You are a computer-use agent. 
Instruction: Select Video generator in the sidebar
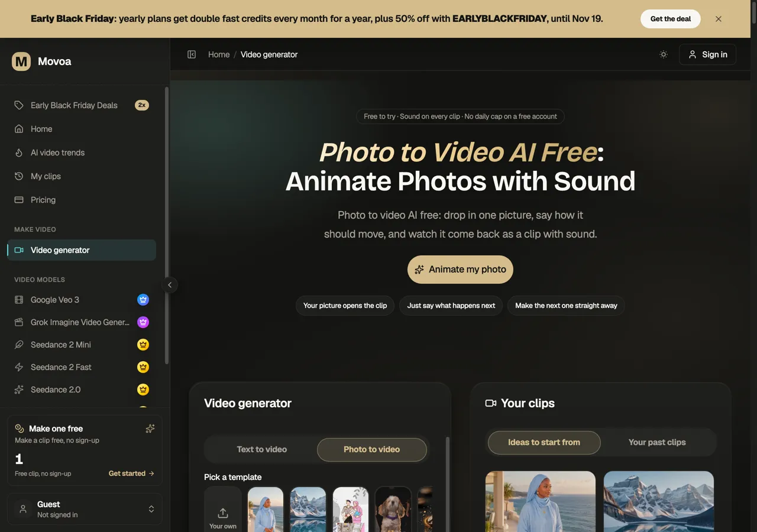pyautogui.click(x=82, y=250)
